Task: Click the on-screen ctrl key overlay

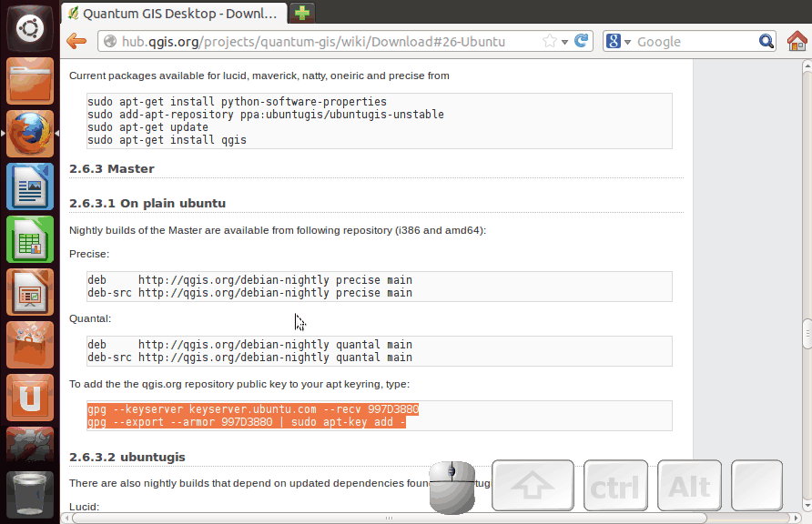Action: tap(615, 485)
